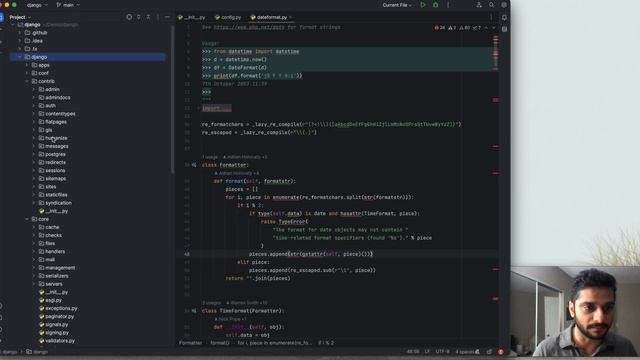Open the notifications bell icon
Image resolution: width=640 pixels, height=360 pixels.
pos(504,18)
